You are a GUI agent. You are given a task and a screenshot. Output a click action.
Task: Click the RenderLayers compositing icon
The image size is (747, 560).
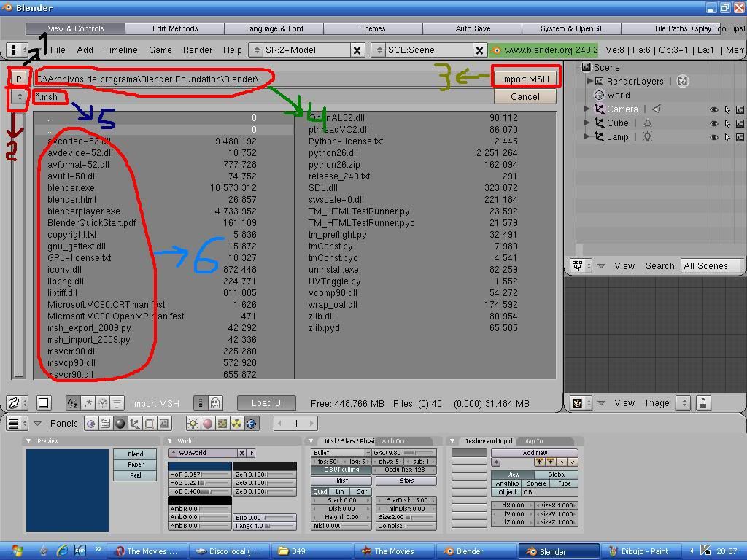683,82
